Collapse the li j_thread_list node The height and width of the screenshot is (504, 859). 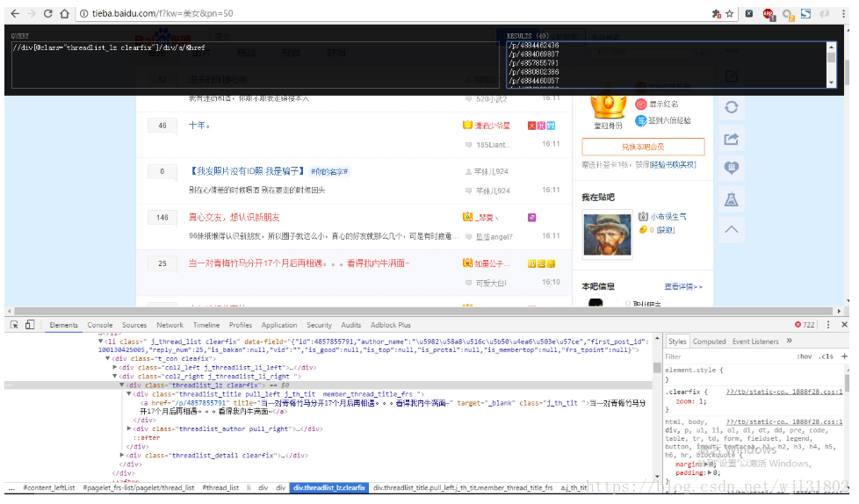100,342
